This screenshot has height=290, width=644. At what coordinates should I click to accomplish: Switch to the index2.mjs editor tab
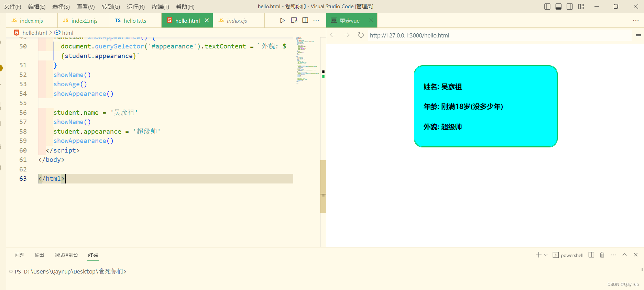pyautogui.click(x=84, y=21)
